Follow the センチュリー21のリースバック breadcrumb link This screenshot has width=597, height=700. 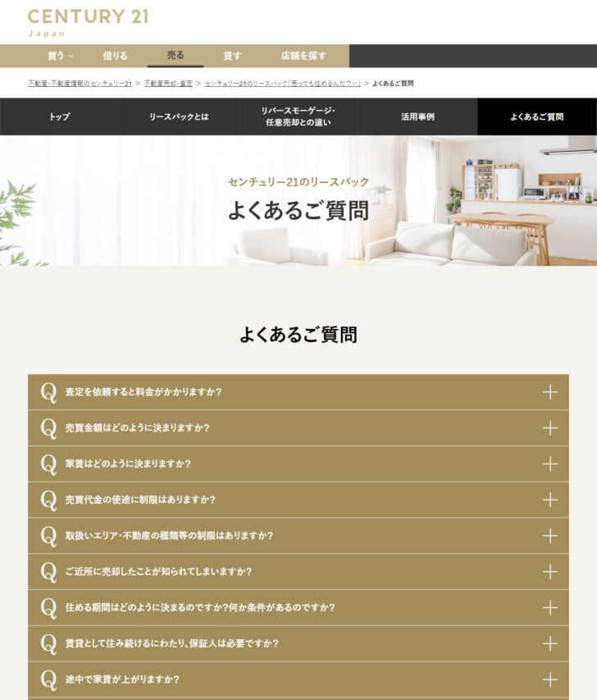tap(282, 84)
